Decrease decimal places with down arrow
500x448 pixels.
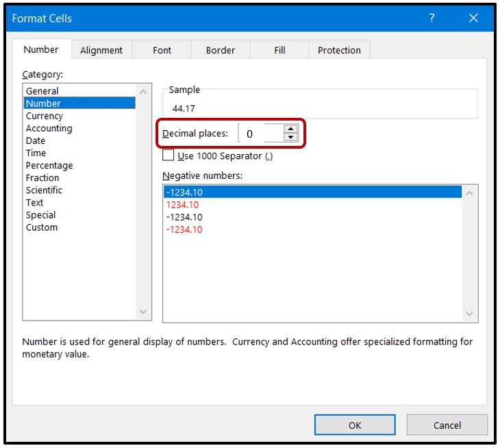coord(291,138)
